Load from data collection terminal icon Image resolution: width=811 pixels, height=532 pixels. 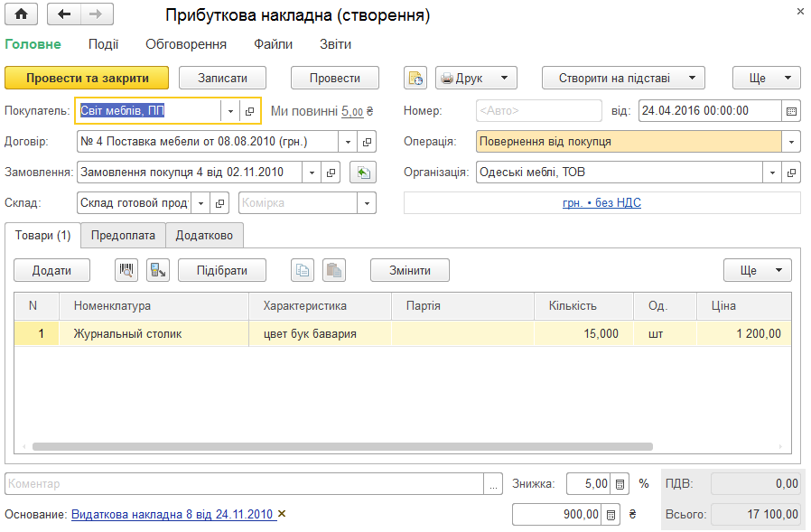pos(158,270)
